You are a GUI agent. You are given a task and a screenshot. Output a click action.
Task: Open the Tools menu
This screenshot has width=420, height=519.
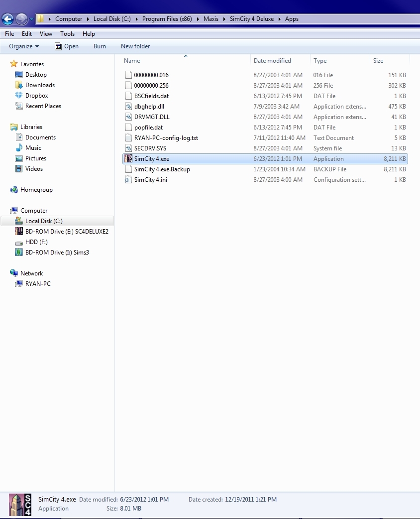68,34
